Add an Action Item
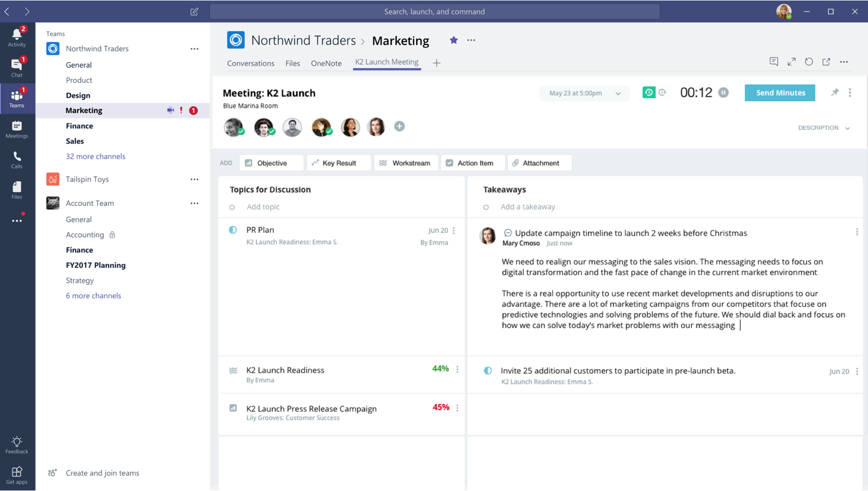Image resolution: width=868 pixels, height=491 pixels. [472, 163]
